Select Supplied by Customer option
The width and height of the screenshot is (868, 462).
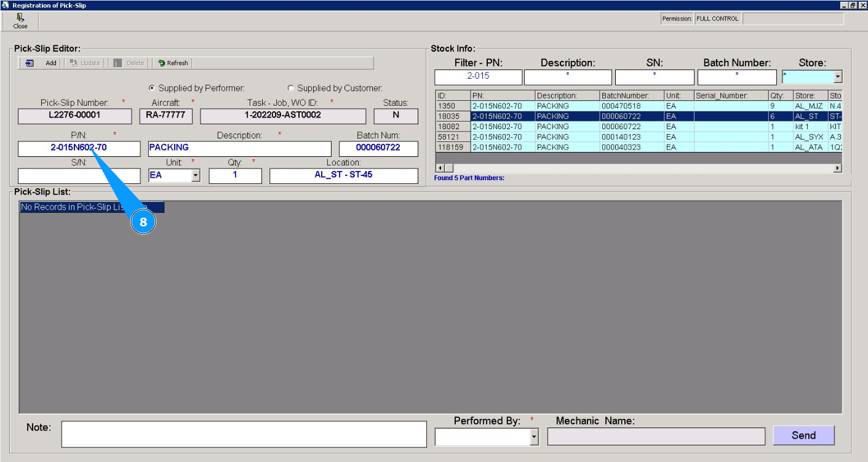pyautogui.click(x=291, y=88)
